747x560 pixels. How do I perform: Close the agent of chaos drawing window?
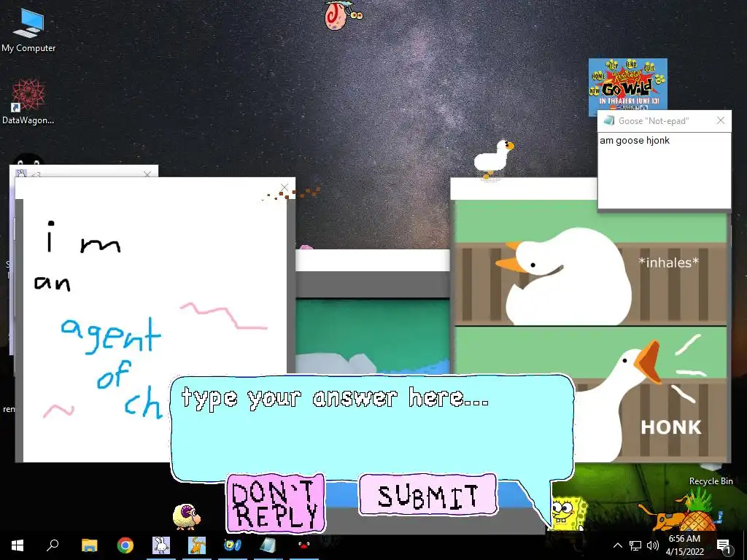(x=285, y=187)
